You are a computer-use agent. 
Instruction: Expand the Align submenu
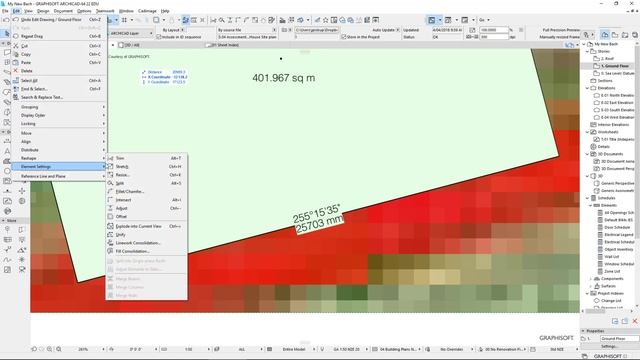pyautogui.click(x=58, y=142)
